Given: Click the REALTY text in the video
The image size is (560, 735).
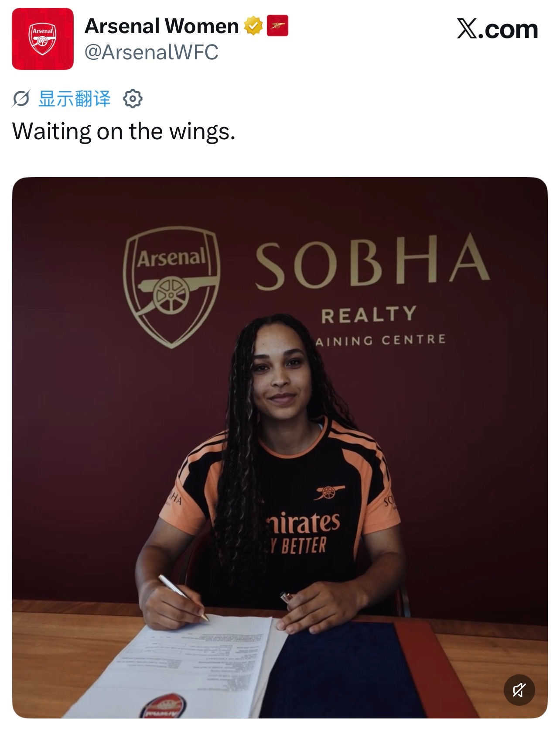Looking at the screenshot, I should [x=369, y=315].
